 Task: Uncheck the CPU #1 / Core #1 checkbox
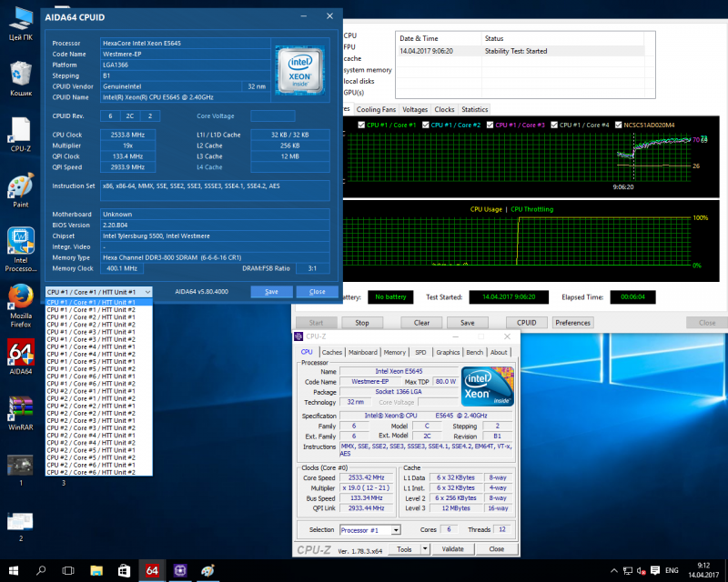click(x=362, y=125)
